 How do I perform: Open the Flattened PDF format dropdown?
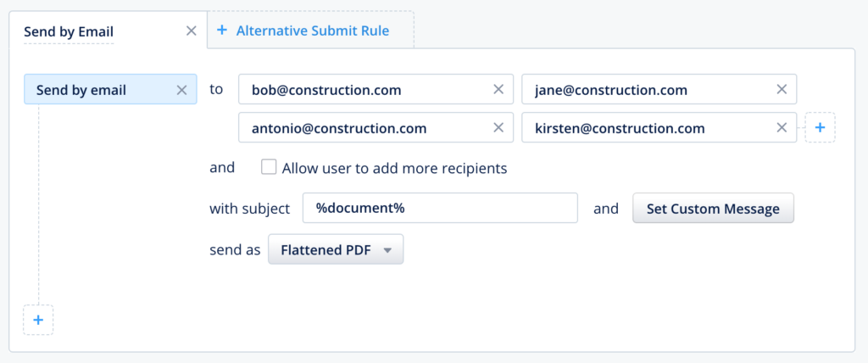pyautogui.click(x=336, y=250)
